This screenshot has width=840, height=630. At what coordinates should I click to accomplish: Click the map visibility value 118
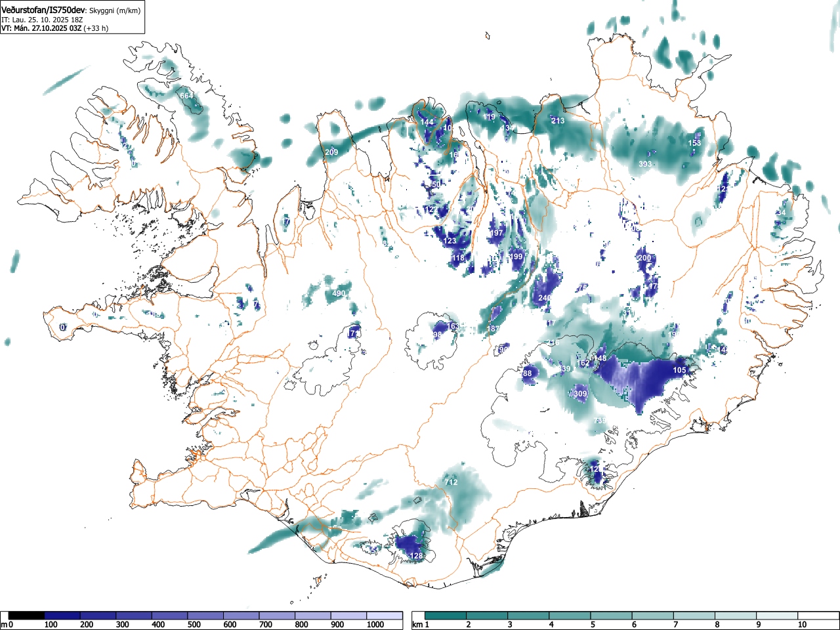458,259
